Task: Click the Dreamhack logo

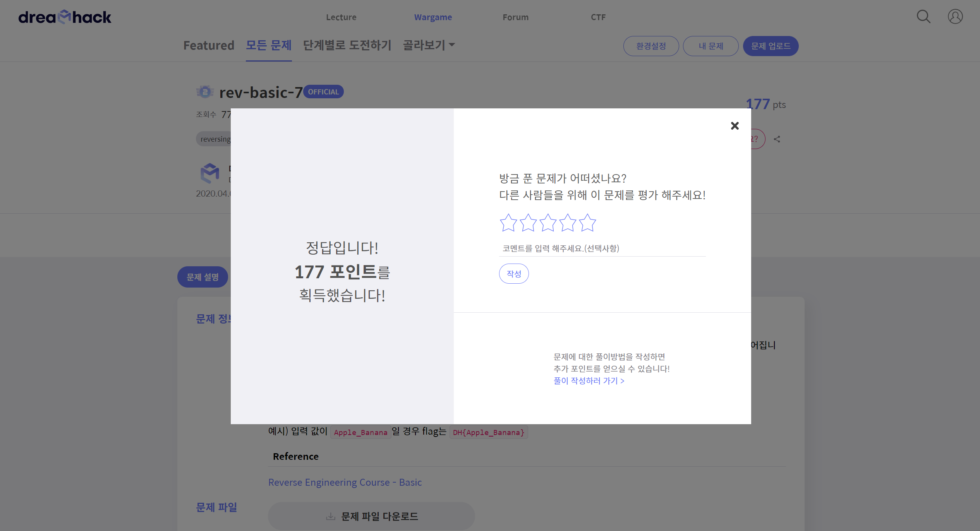Action: coord(65,17)
